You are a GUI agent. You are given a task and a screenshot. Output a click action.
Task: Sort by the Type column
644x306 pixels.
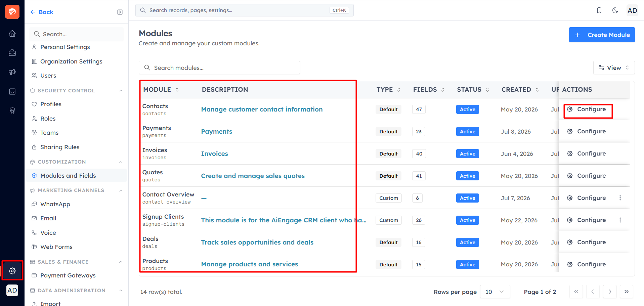pos(388,90)
